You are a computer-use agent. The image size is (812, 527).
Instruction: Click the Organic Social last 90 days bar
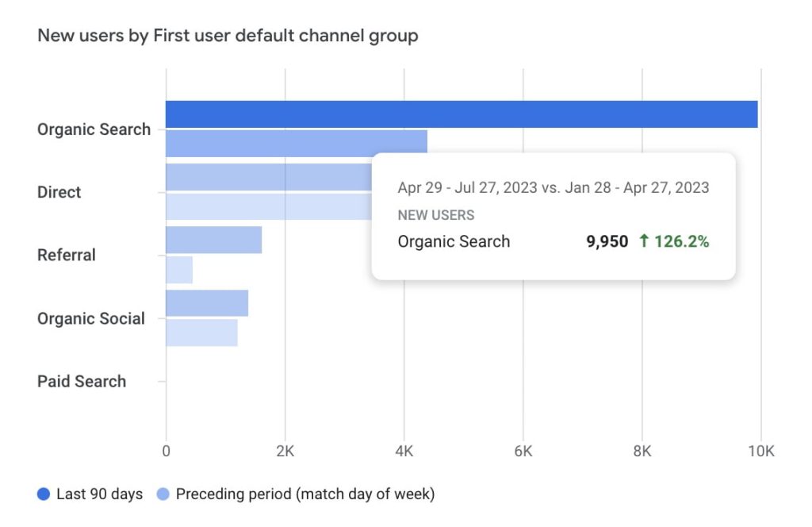click(x=207, y=303)
